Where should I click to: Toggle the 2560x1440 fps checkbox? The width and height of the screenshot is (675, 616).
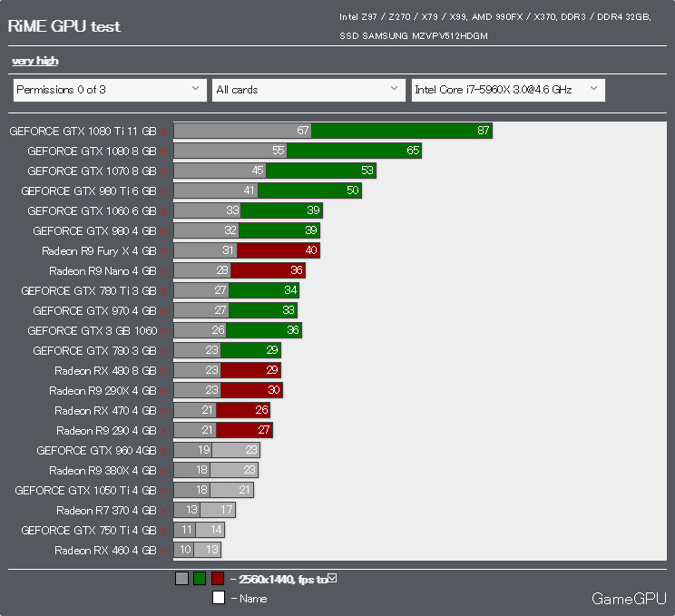tap(332, 579)
